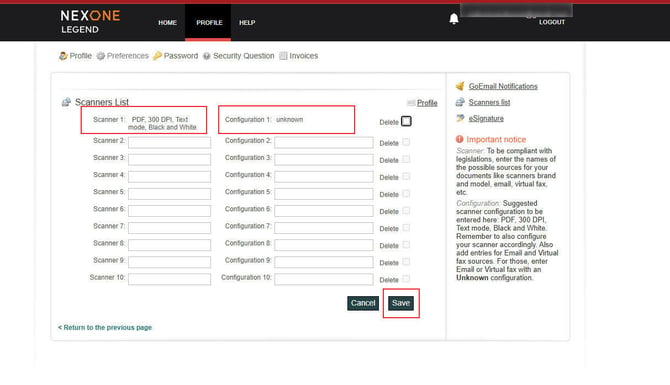Click the Configuration 8 input field
The height and width of the screenshot is (385, 670).
point(323,245)
